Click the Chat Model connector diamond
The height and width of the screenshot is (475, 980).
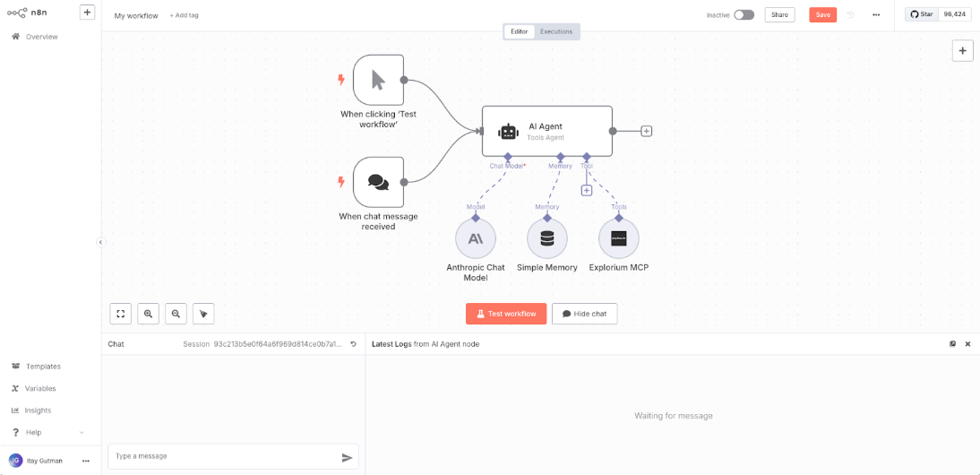[x=508, y=156]
